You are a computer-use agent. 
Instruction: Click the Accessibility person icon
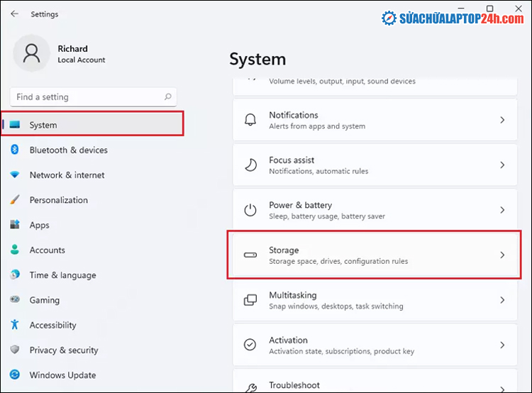point(15,325)
